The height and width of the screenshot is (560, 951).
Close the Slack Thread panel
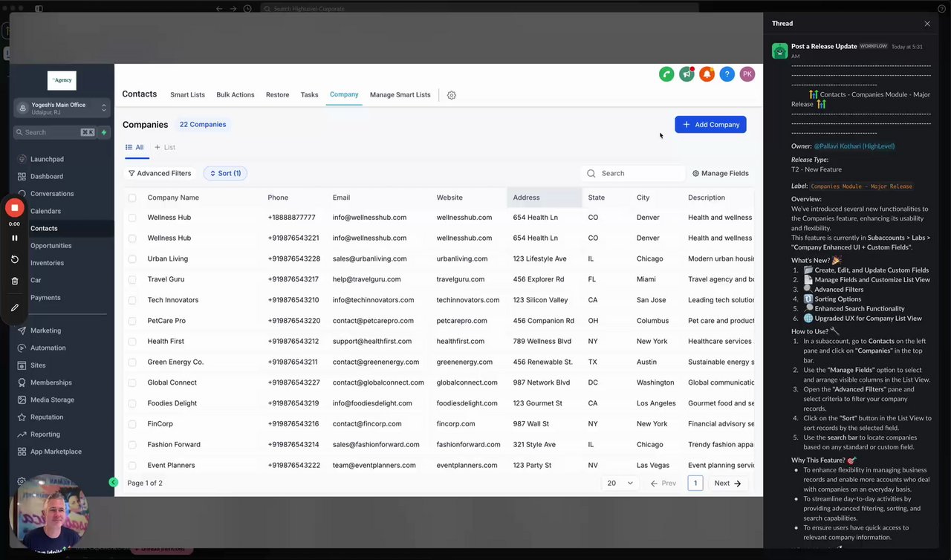point(927,24)
